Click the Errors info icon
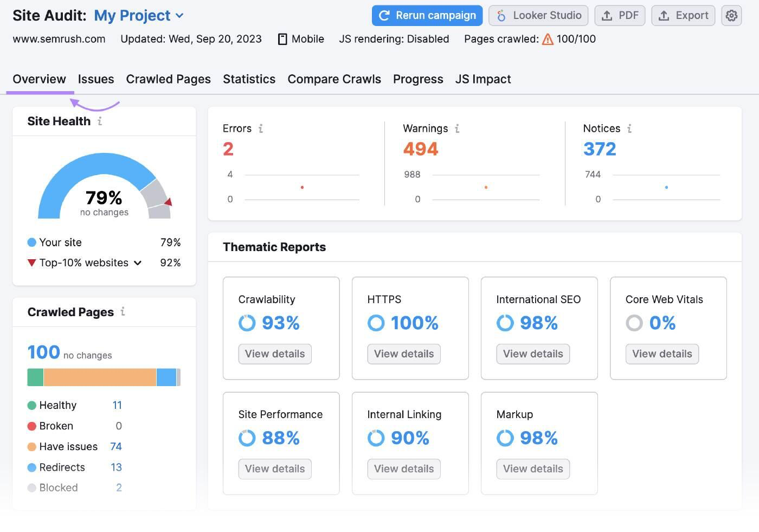 (261, 129)
